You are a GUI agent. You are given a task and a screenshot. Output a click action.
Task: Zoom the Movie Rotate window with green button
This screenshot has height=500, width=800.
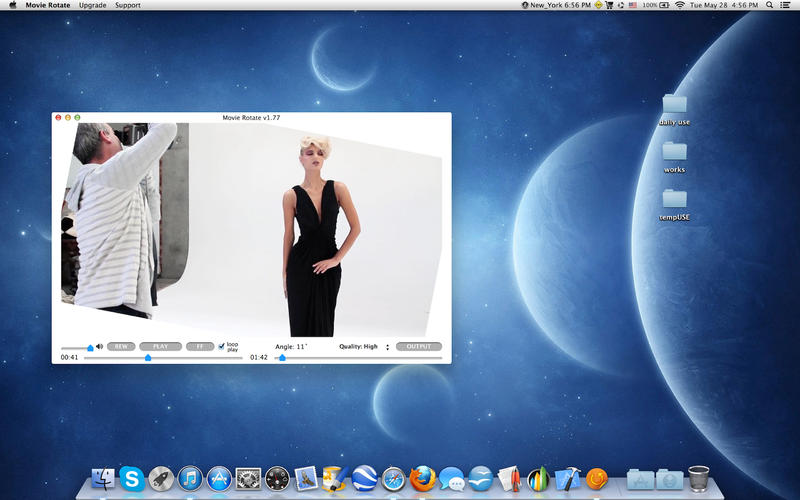pos(78,117)
